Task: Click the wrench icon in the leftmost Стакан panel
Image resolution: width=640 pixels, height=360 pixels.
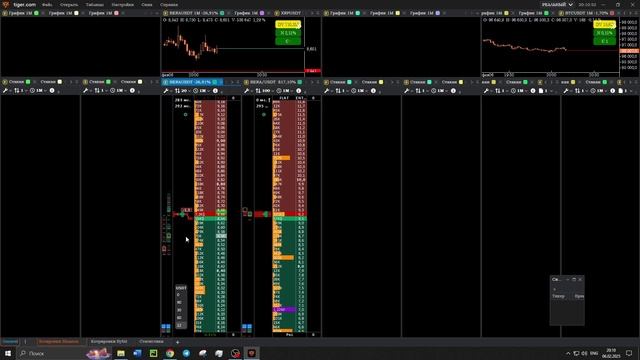Action: click(5, 91)
